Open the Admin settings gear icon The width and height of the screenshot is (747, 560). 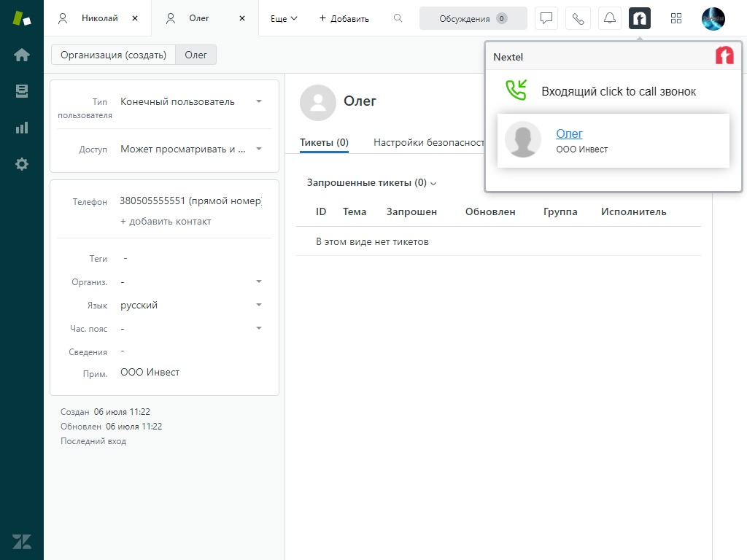pos(22,164)
